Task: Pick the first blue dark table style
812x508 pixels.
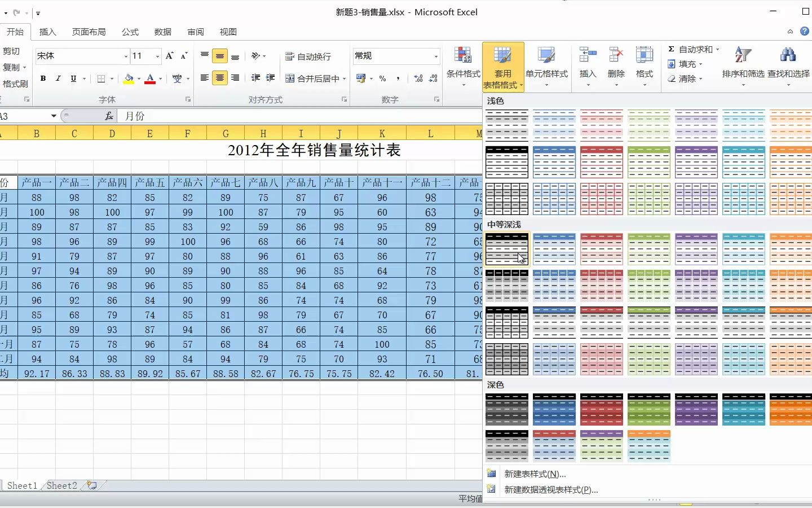Action: tap(554, 410)
